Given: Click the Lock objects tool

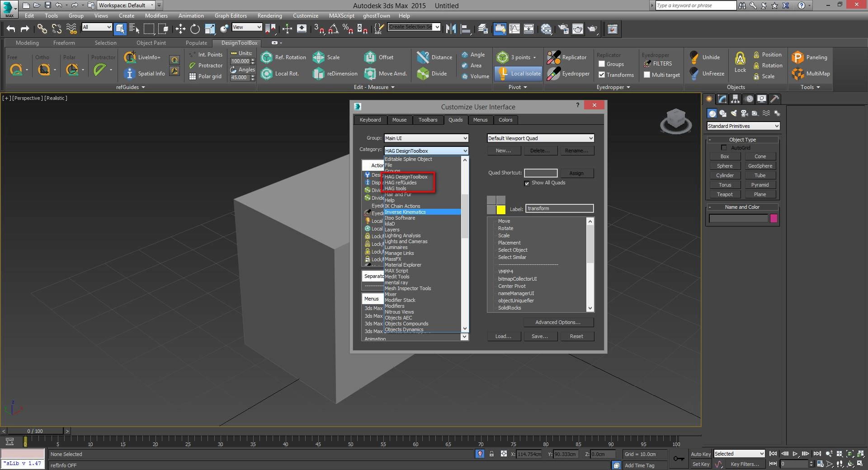Looking at the screenshot, I should pyautogui.click(x=740, y=62).
